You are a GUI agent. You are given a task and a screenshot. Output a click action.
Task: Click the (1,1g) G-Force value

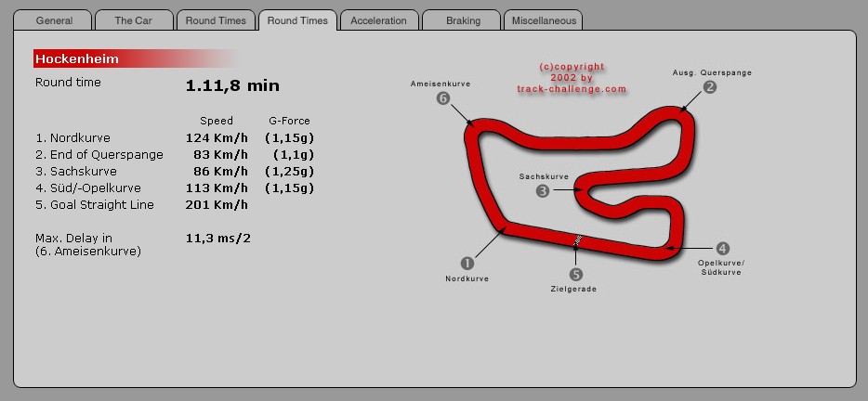point(294,154)
